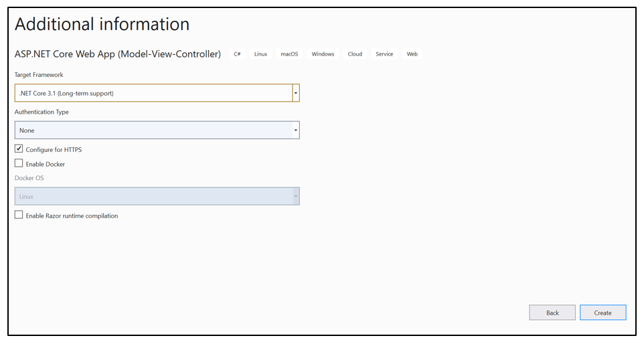Click the Back button
The height and width of the screenshot is (340, 644).
[x=552, y=313]
